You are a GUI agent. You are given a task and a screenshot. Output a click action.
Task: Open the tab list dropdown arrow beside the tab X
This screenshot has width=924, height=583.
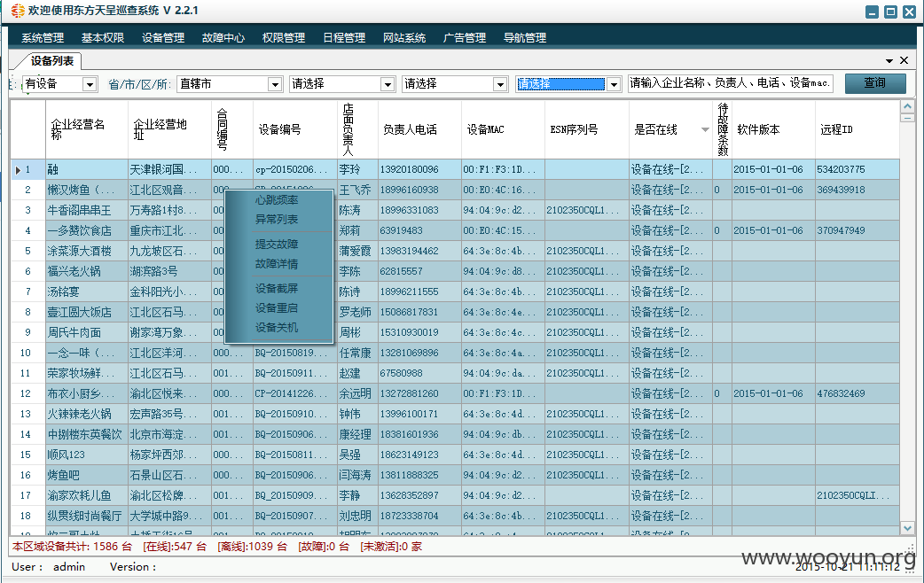click(889, 60)
